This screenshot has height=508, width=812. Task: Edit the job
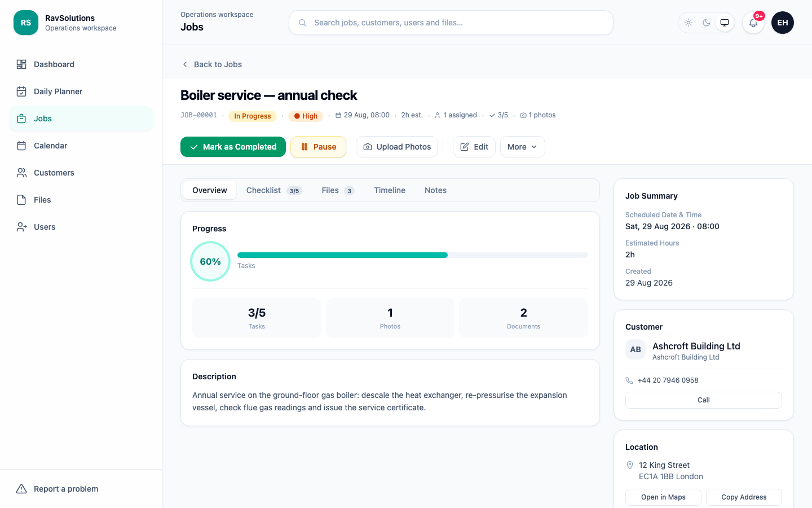[474, 147]
